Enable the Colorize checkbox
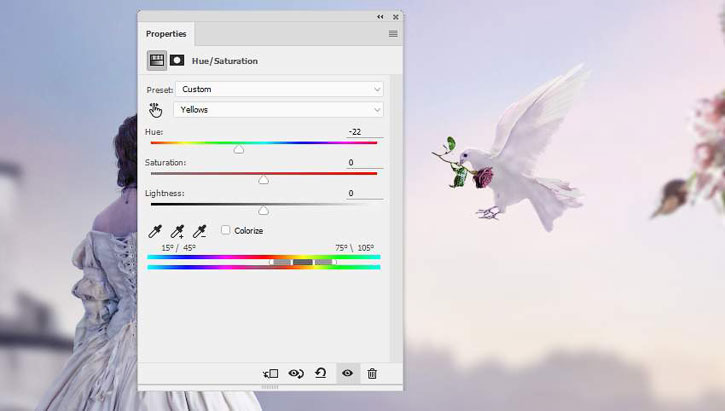 point(225,230)
